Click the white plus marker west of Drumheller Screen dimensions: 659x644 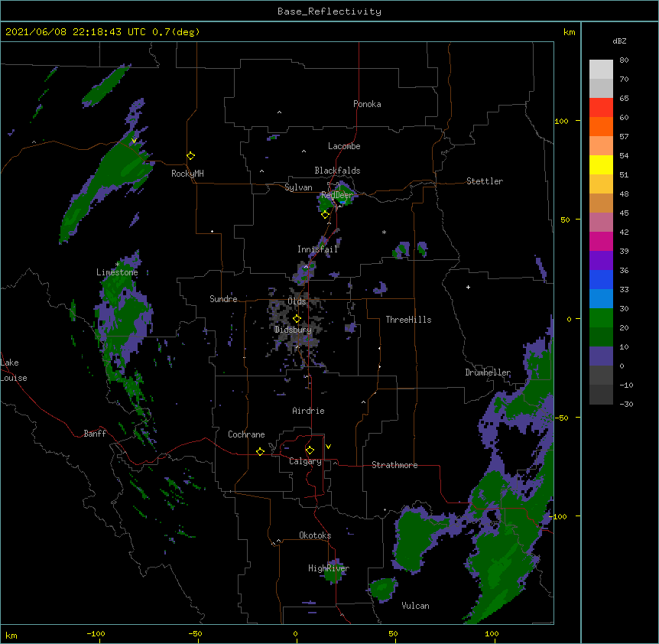468,287
